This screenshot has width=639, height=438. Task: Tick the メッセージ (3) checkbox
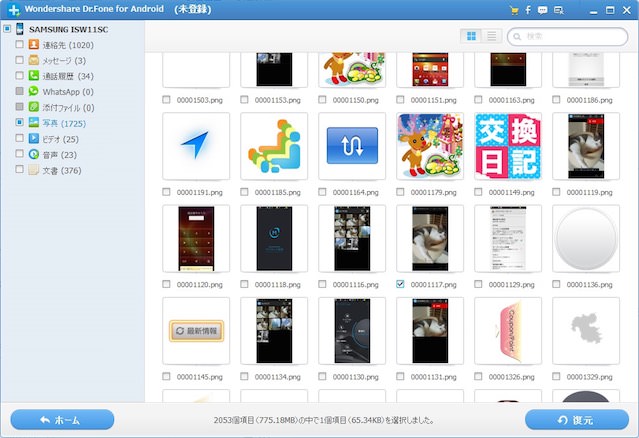[x=19, y=60]
